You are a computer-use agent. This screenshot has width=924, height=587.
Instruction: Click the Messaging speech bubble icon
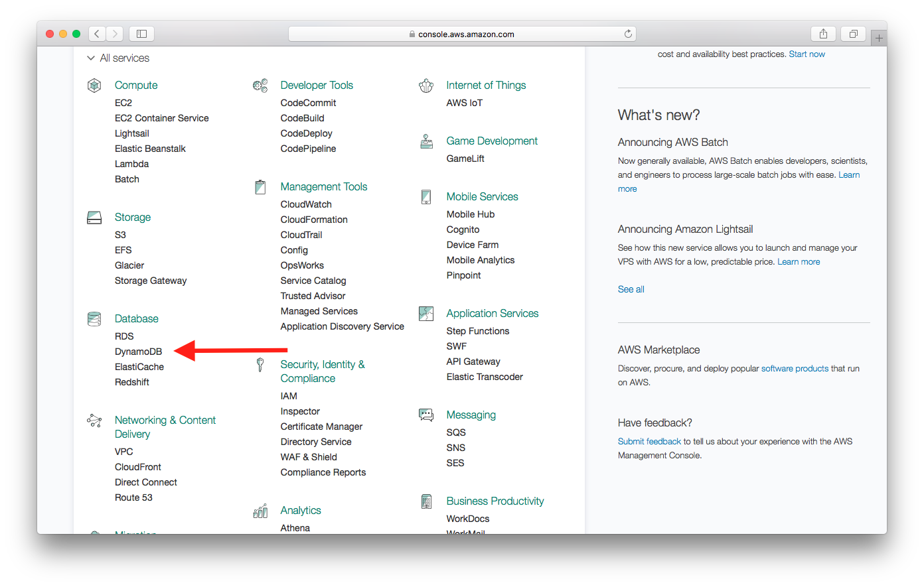pyautogui.click(x=426, y=415)
